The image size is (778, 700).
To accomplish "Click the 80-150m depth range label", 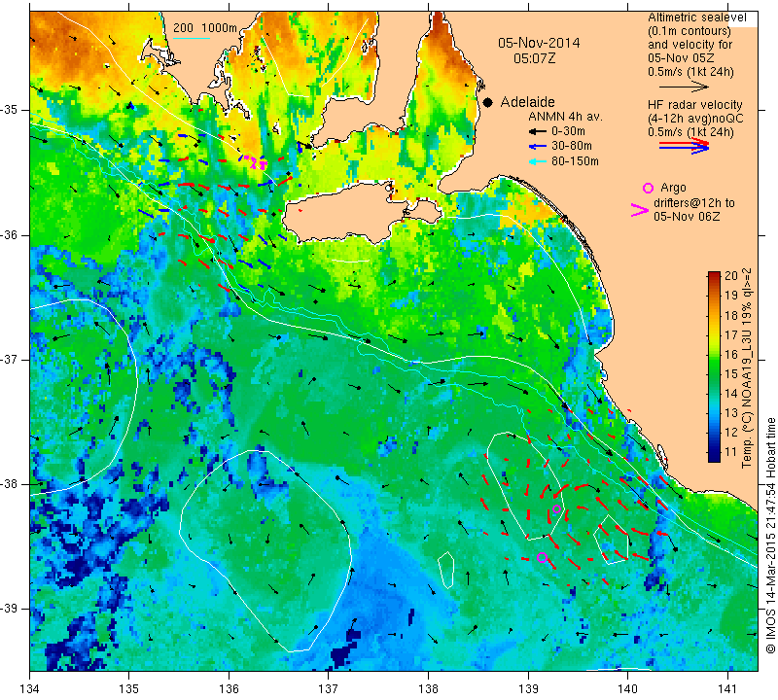I will (575, 161).
